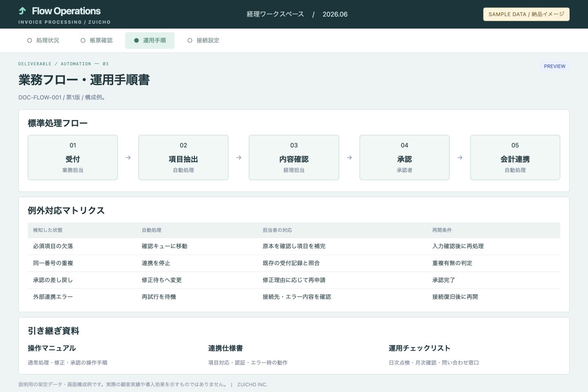588x392 pixels.
Task: Click the 既存の受付記録と照合 cell
Action: [291, 263]
